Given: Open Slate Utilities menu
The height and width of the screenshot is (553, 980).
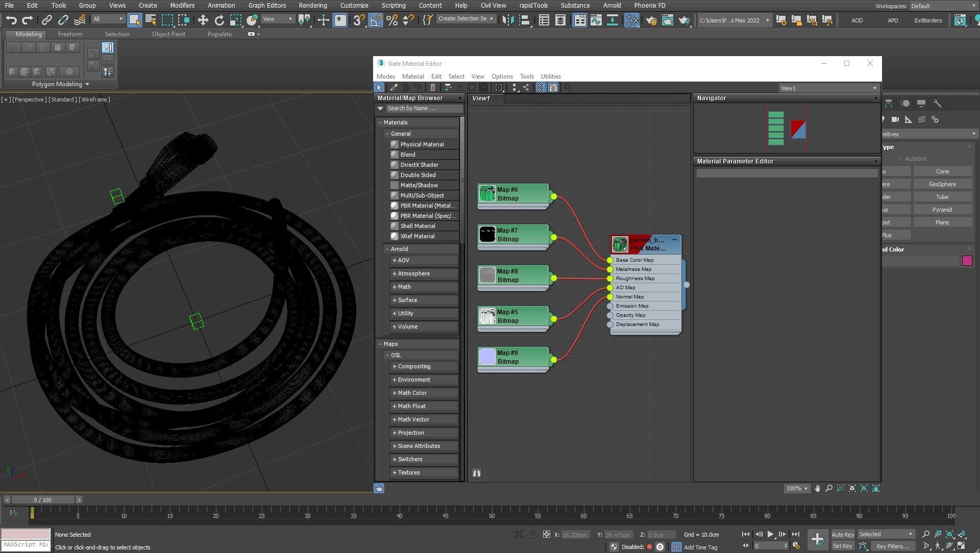Looking at the screenshot, I should pos(550,76).
